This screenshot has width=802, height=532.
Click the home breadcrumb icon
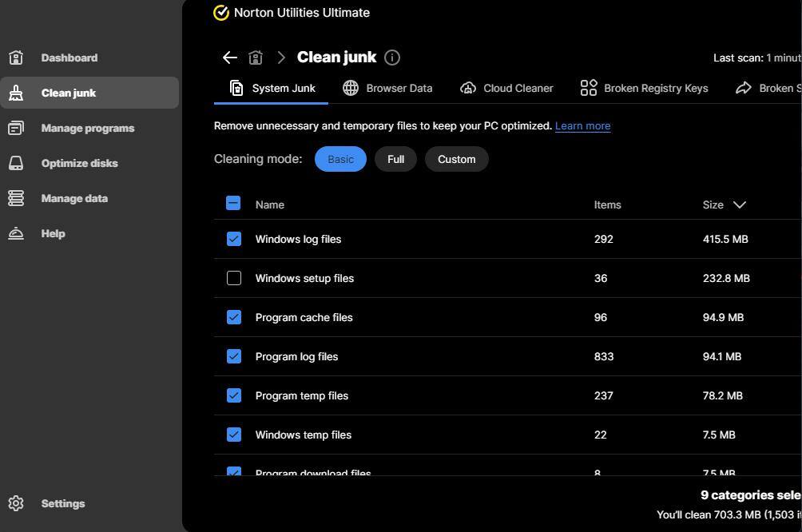click(x=256, y=58)
